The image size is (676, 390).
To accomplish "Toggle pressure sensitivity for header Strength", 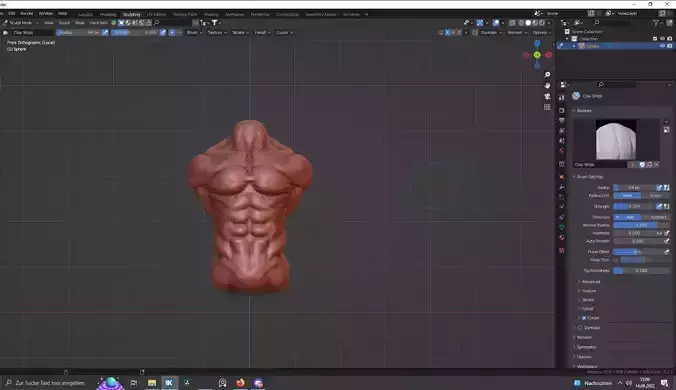I will pyautogui.click(x=163, y=33).
